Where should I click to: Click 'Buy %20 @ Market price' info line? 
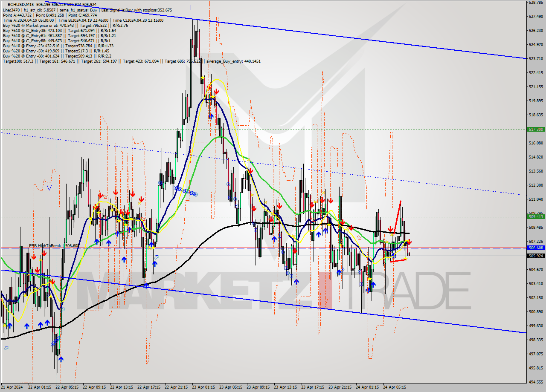pos(65,25)
